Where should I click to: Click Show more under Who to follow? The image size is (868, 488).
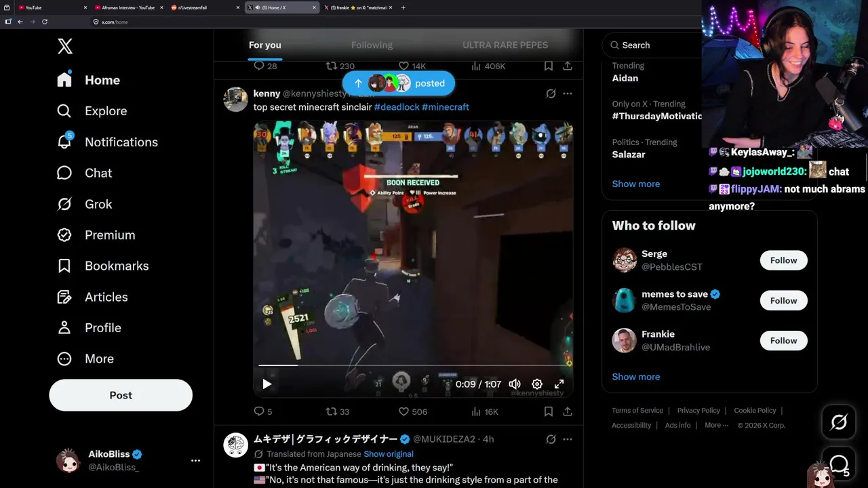pos(636,377)
